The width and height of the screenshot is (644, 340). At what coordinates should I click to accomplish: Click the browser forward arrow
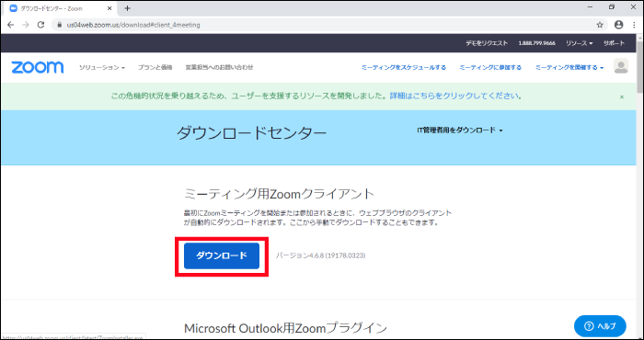[26, 25]
